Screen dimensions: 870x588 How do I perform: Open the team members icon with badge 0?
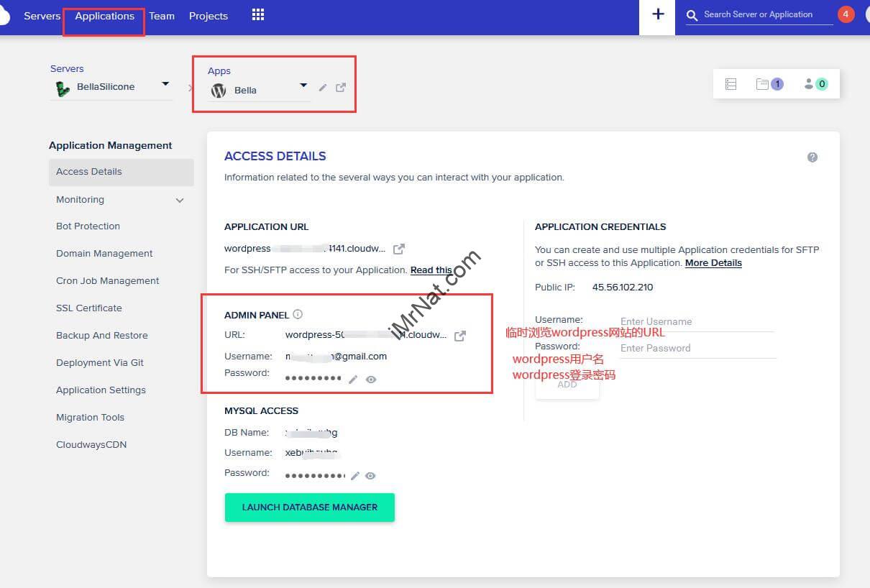point(815,84)
